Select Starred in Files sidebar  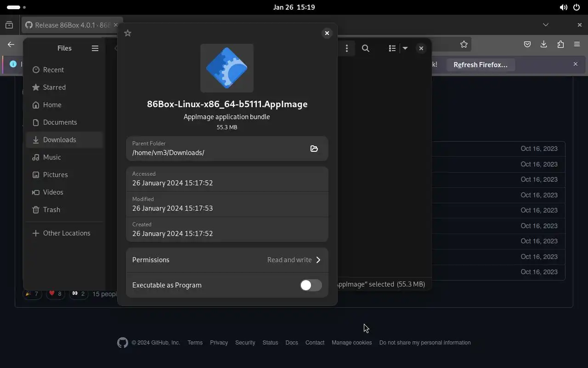[64, 87]
